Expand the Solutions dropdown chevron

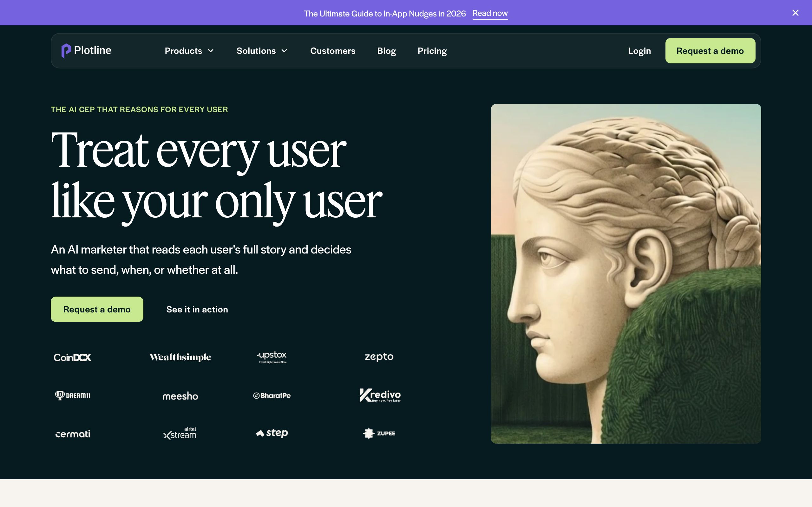pyautogui.click(x=284, y=51)
